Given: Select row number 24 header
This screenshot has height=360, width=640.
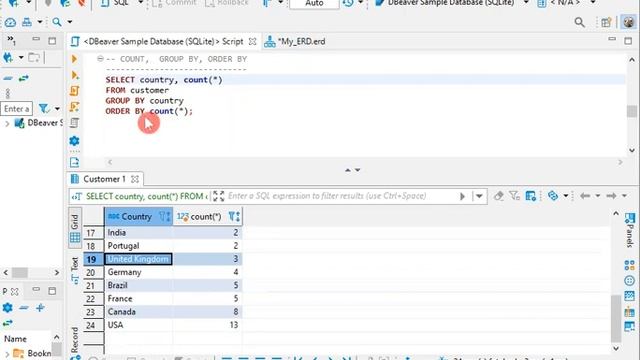Looking at the screenshot, I should pyautogui.click(x=93, y=325).
